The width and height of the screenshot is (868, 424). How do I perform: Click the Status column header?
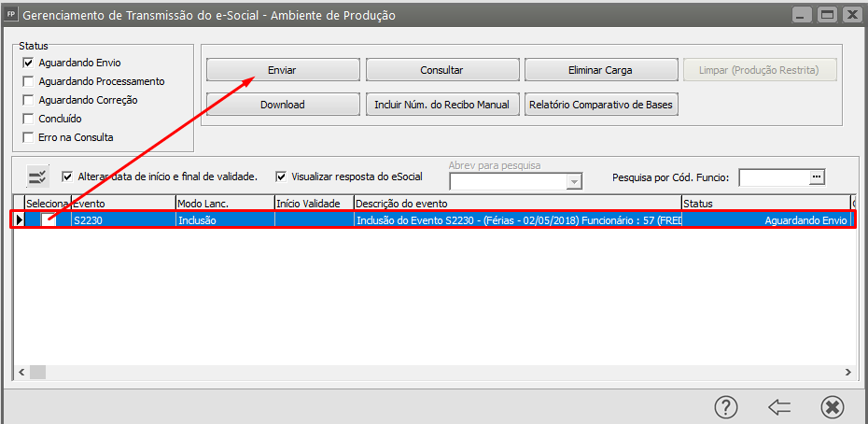(x=765, y=204)
